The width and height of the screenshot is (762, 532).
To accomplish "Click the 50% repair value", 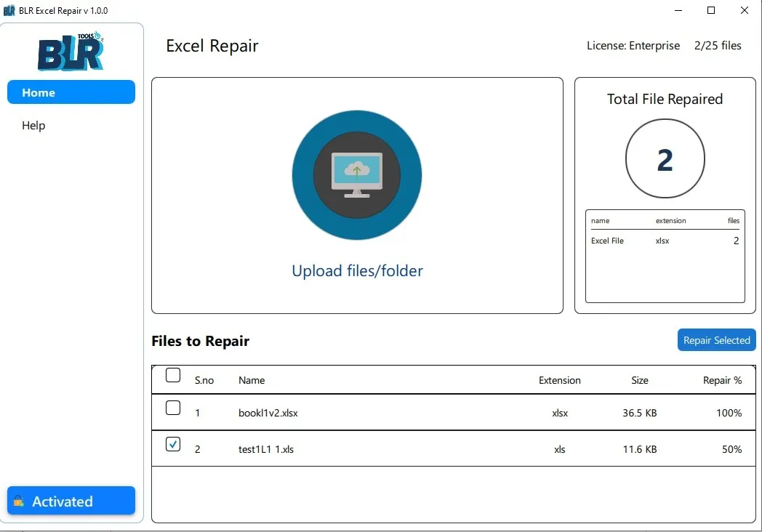I will pos(732,449).
